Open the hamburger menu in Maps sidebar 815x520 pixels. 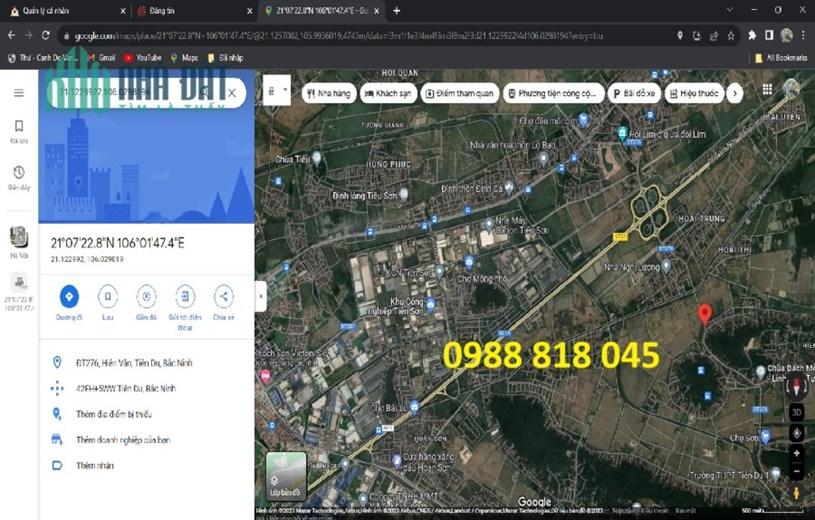19,93
